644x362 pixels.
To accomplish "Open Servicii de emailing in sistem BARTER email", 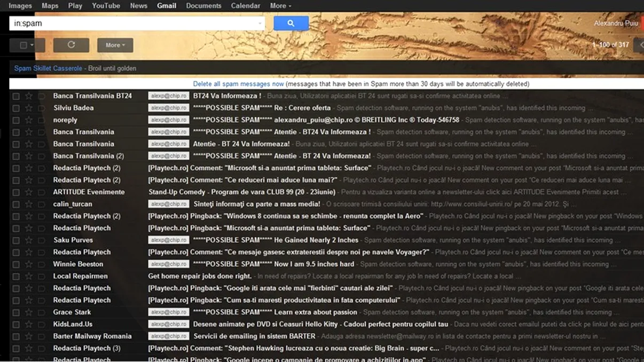I will pyautogui.click(x=254, y=336).
